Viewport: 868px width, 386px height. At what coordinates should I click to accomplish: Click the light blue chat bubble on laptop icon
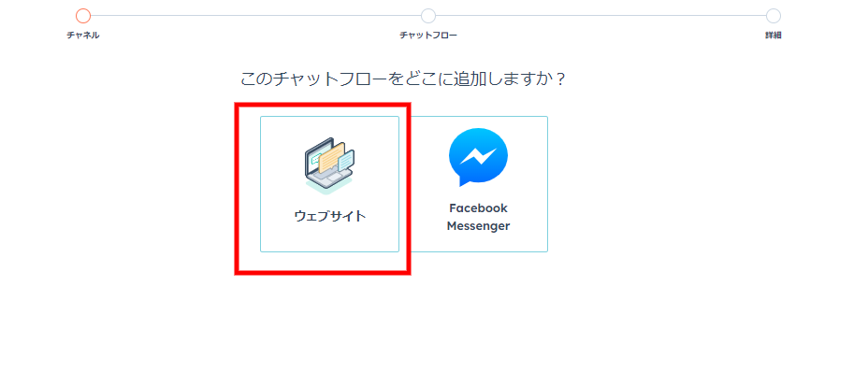[x=346, y=161]
